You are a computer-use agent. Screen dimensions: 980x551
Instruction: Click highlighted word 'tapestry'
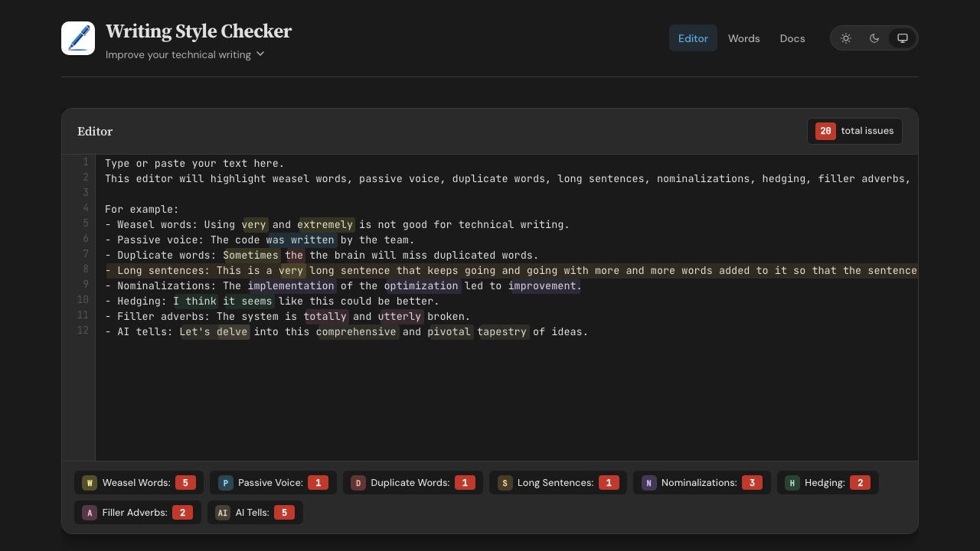[x=502, y=331]
